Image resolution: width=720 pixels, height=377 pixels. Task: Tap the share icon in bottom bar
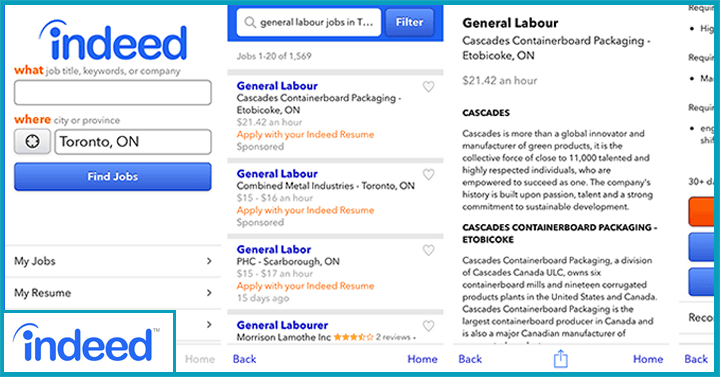[x=560, y=359]
